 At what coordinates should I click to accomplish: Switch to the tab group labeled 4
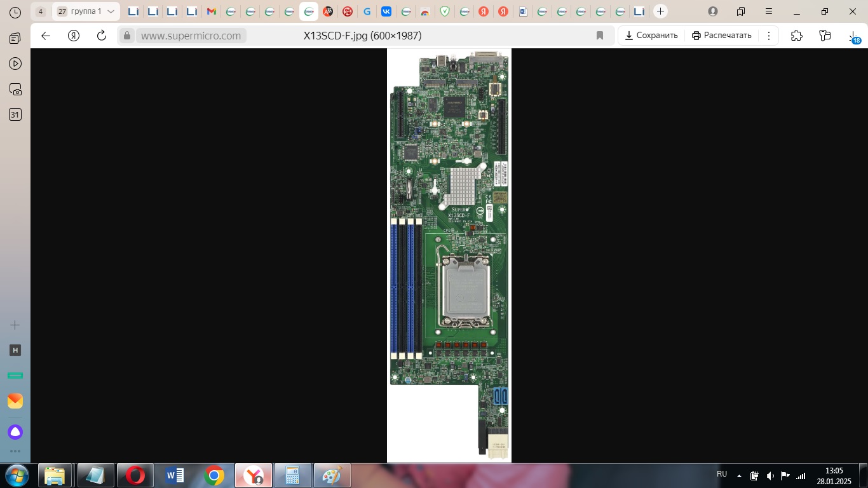tap(41, 11)
